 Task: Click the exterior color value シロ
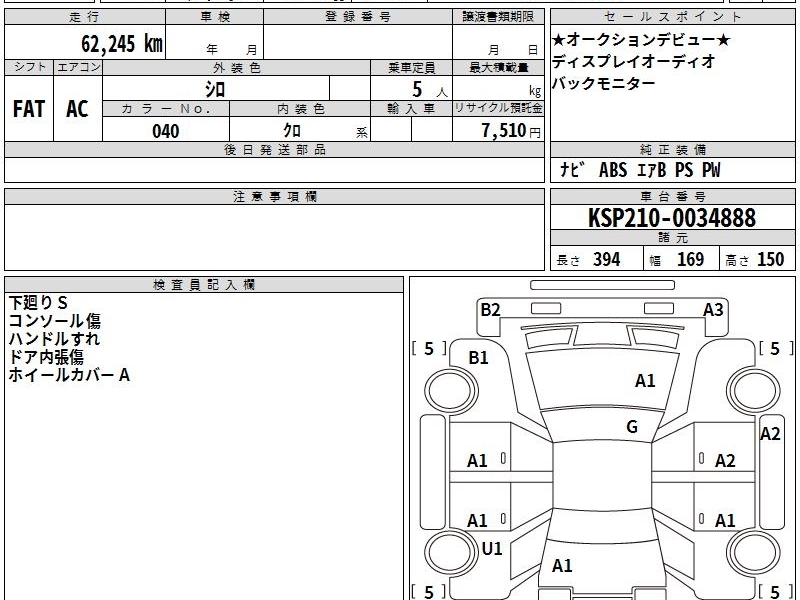point(215,89)
